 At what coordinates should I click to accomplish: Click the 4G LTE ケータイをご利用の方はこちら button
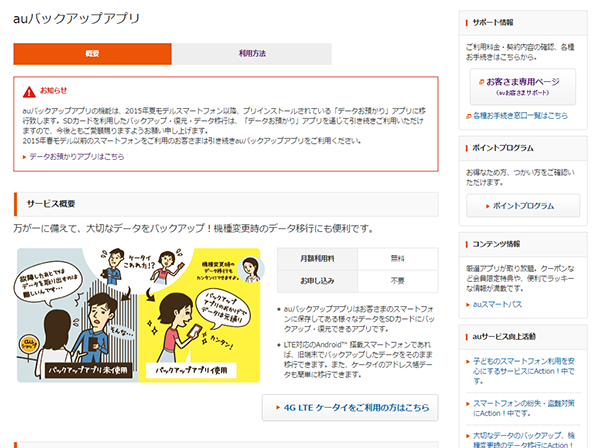tap(350, 408)
